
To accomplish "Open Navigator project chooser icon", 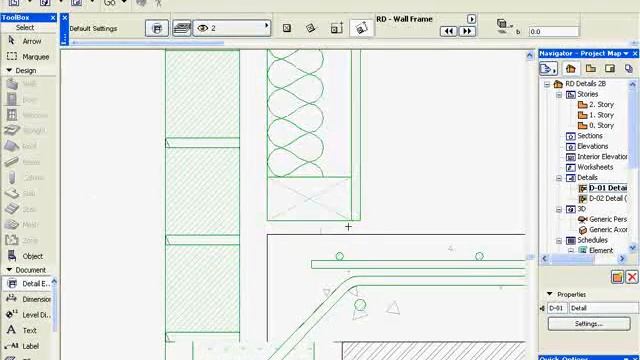I will tap(548, 69).
